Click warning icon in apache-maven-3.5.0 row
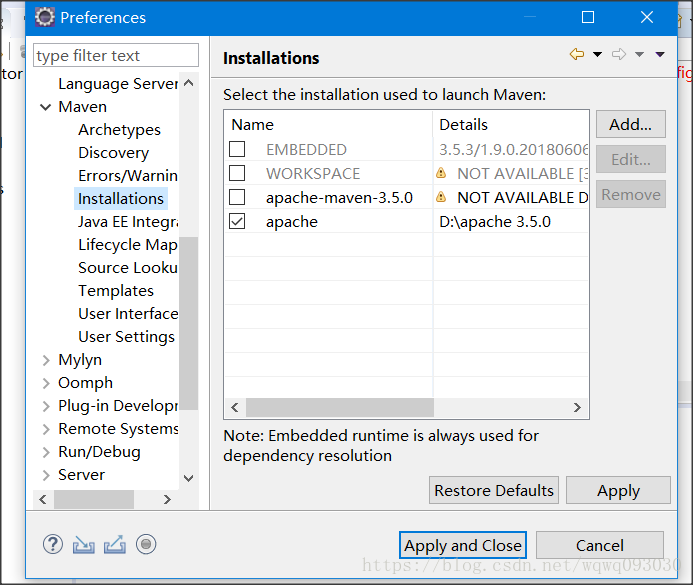This screenshot has width=693, height=585. pos(441,197)
